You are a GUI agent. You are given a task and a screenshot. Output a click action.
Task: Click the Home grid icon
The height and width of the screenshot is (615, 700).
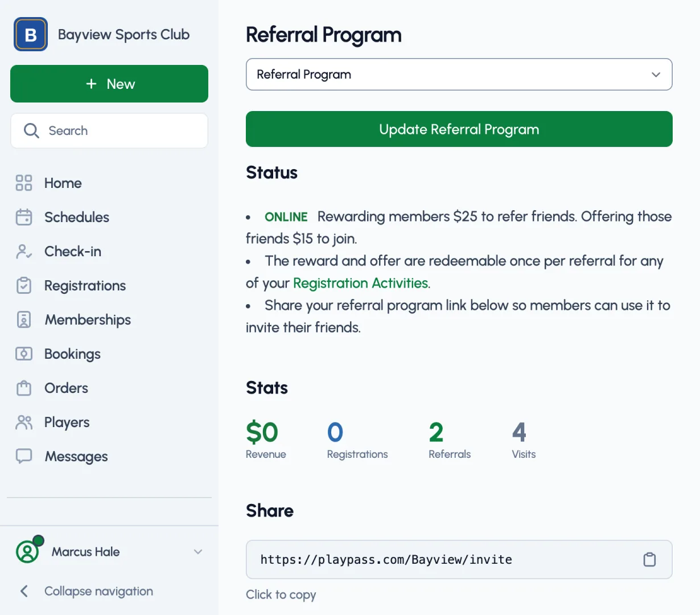[24, 183]
